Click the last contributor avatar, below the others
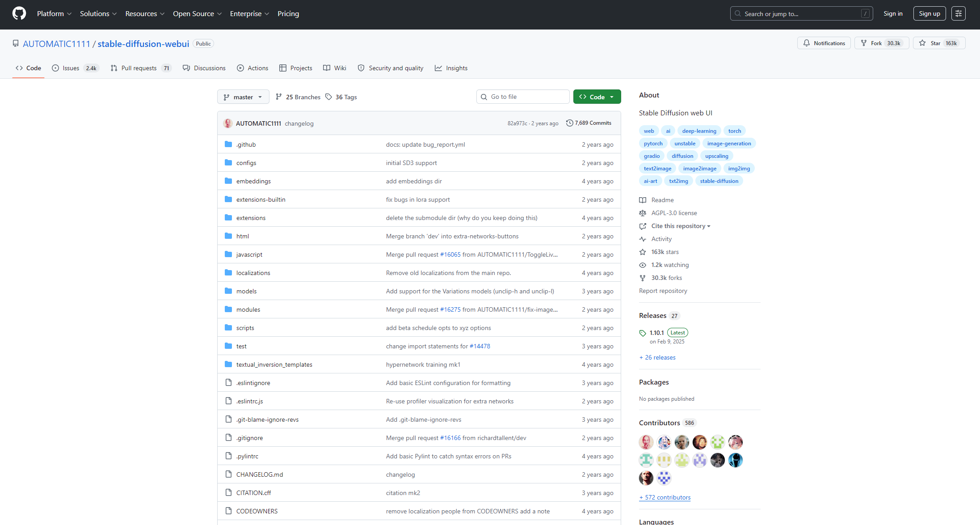The width and height of the screenshot is (980, 525). 664,478
